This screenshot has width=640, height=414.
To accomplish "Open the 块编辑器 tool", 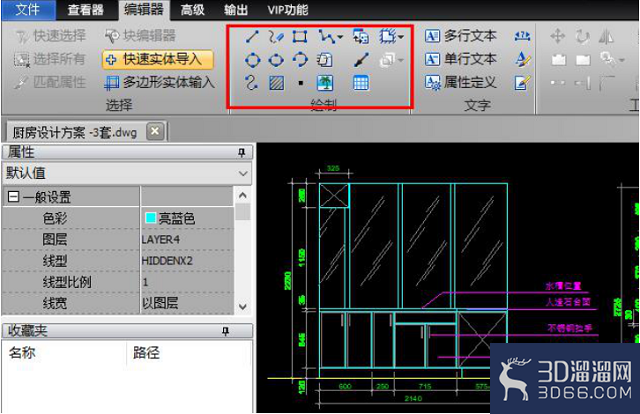I will click(x=140, y=36).
